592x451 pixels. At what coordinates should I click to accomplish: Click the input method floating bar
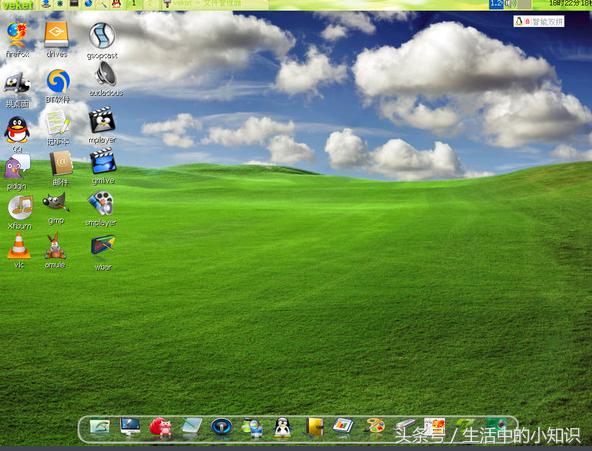[x=539, y=21]
